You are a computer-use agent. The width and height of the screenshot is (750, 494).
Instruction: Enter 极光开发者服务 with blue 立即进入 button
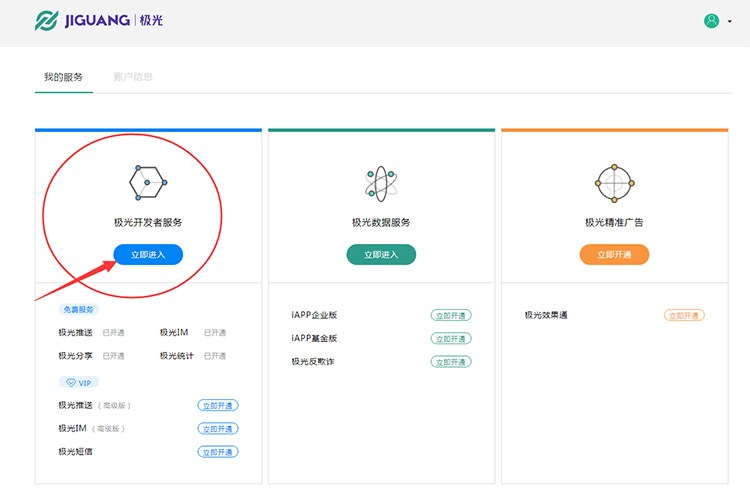(x=148, y=254)
